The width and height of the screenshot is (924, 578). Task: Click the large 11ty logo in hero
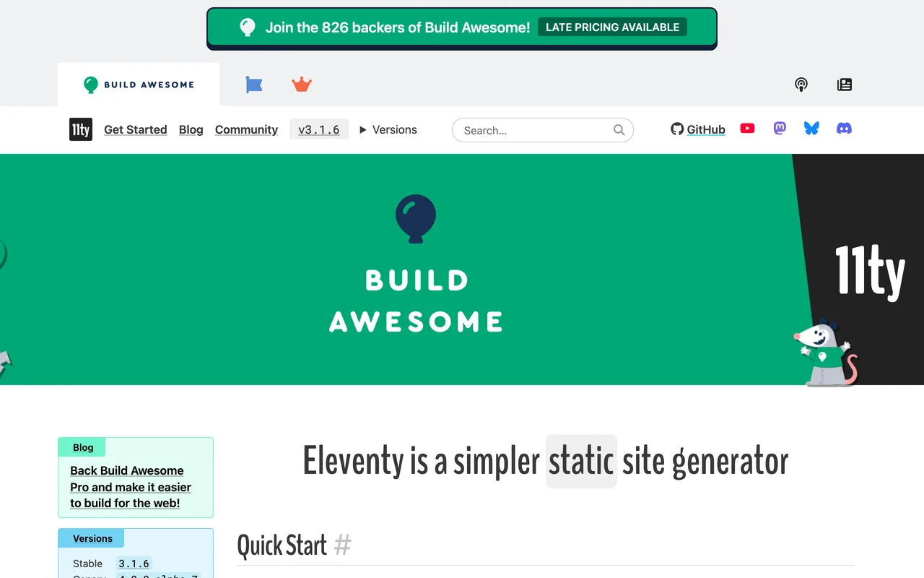coord(870,272)
